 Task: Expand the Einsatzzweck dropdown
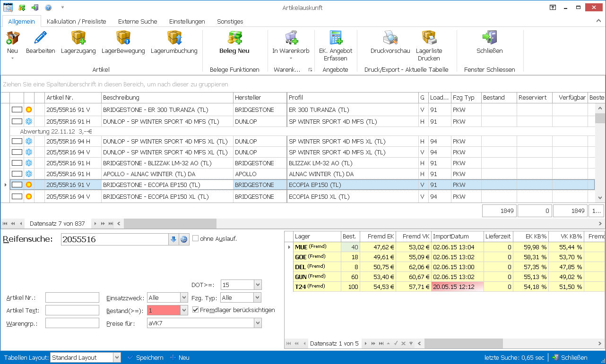(184, 297)
